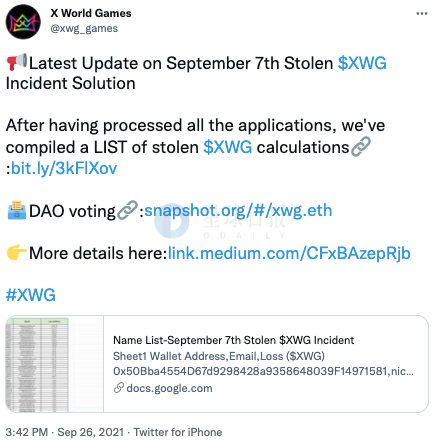The image size is (440, 442).
Task: Open the bit.ly/3kFlXov link
Action: pyautogui.click(x=64, y=168)
